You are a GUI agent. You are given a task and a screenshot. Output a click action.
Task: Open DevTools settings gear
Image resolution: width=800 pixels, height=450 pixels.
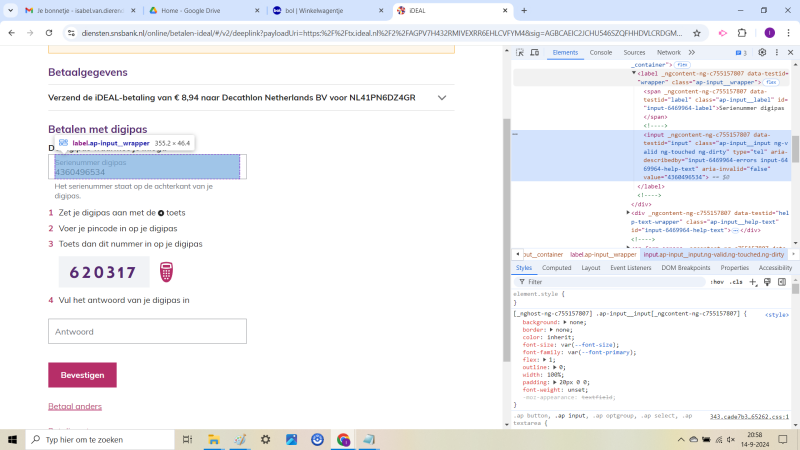[762, 53]
